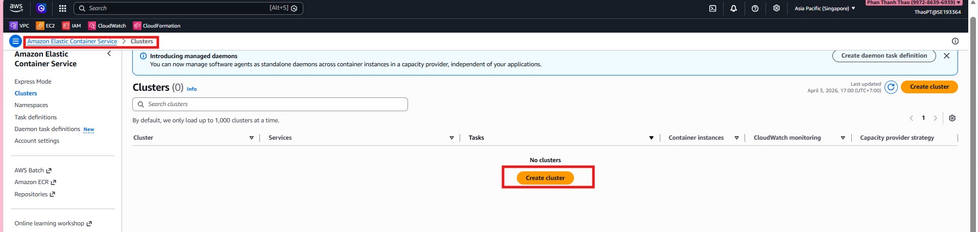Open Amazon Elastic Container Service breadcrumb link
Image resolution: width=980 pixels, height=232 pixels.
(72, 41)
